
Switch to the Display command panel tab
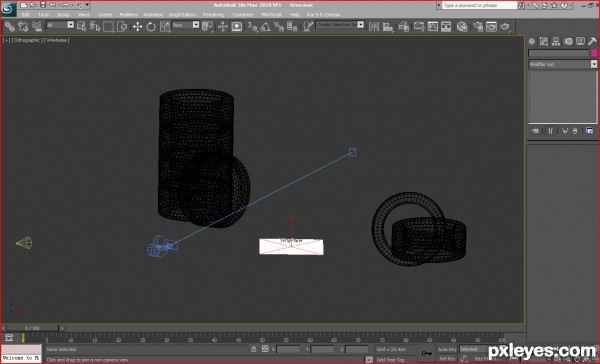(580, 41)
